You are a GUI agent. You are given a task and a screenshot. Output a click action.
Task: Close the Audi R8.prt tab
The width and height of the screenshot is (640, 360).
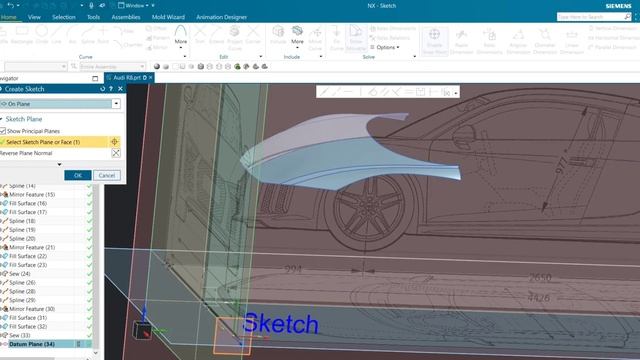coord(151,78)
